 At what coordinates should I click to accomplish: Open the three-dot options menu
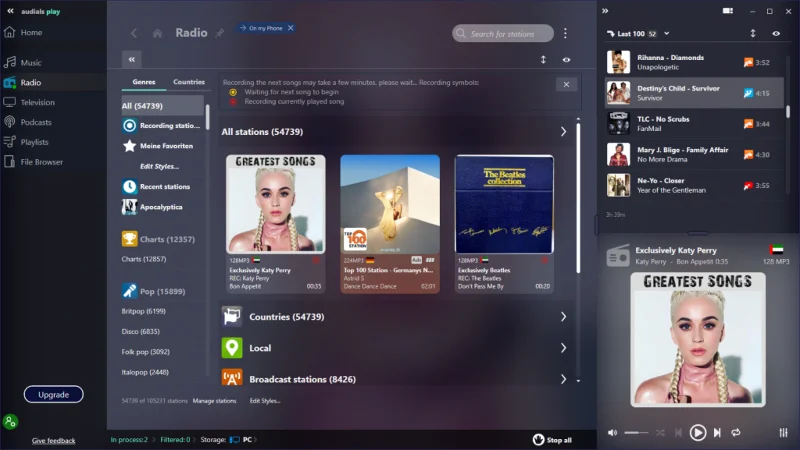click(x=565, y=33)
